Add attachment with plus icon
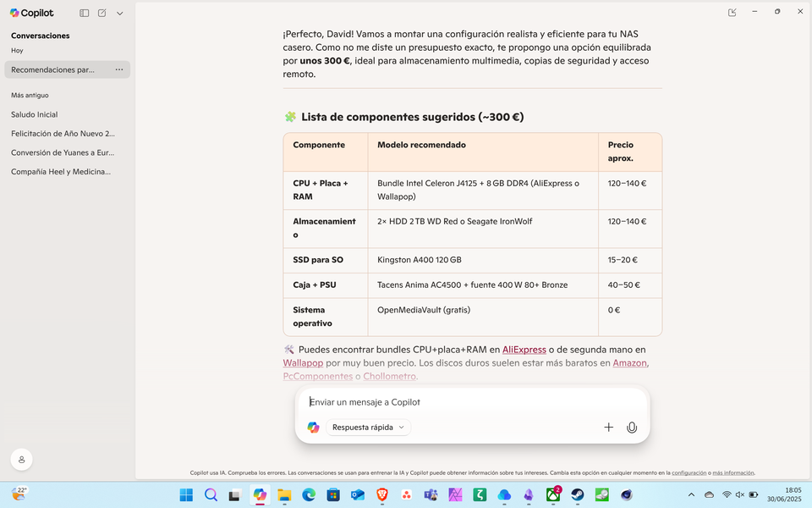This screenshot has width=812, height=508. [x=608, y=427]
